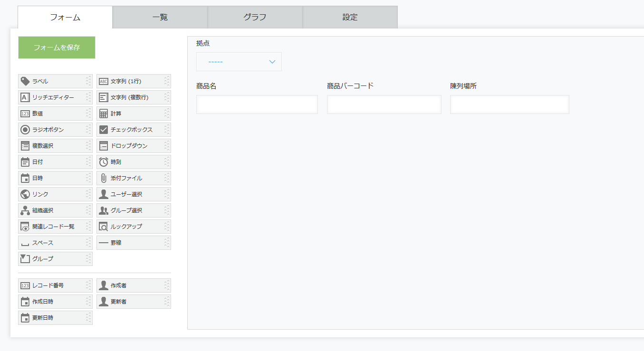Click the グループ field item
The width and height of the screenshot is (644, 351).
click(x=55, y=259)
